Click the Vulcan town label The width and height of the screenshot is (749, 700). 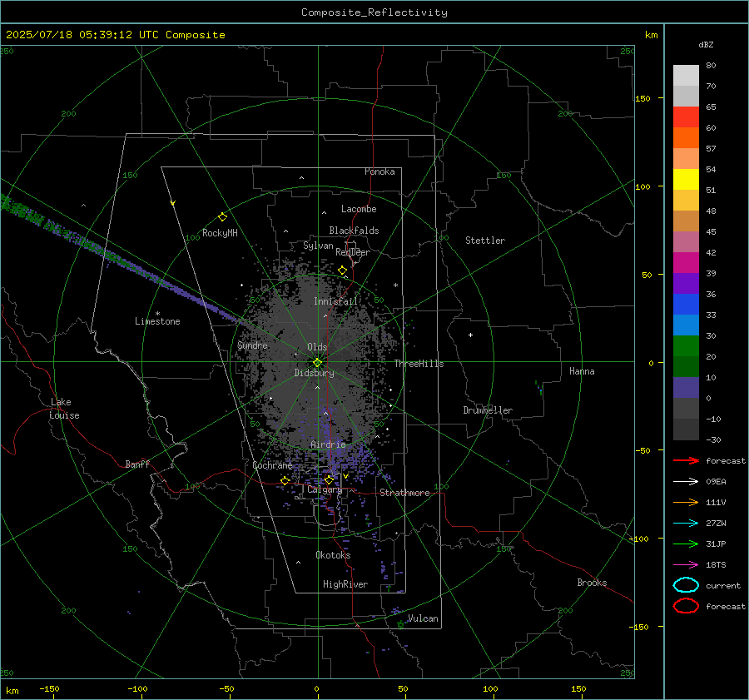tap(423, 618)
